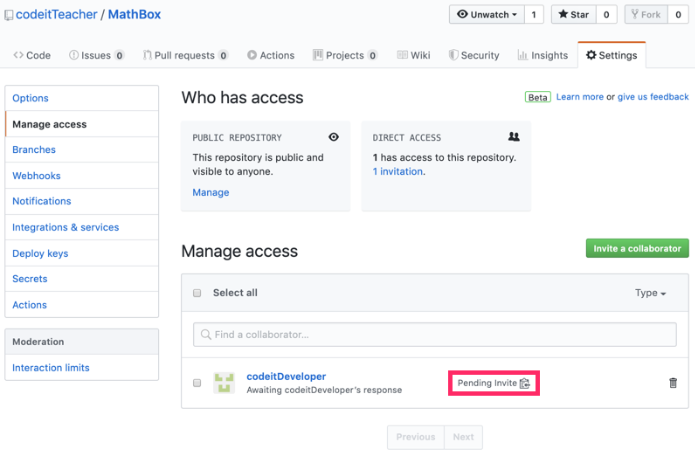Click the Beta label badge

[538, 97]
